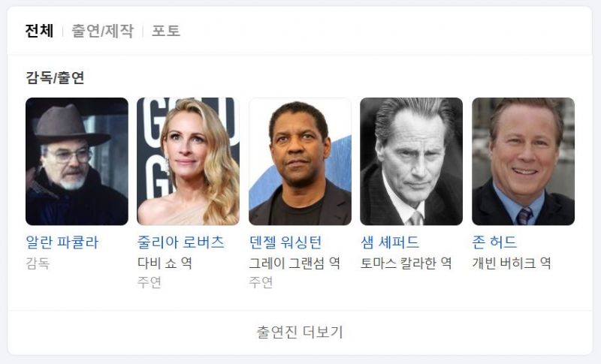601x364 pixels.
Task: Click the 감독 label under 알란 파큘라
Action: (38, 263)
